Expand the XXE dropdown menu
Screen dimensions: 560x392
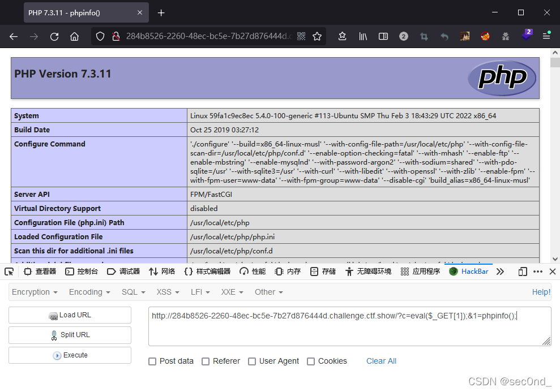pyautogui.click(x=232, y=292)
